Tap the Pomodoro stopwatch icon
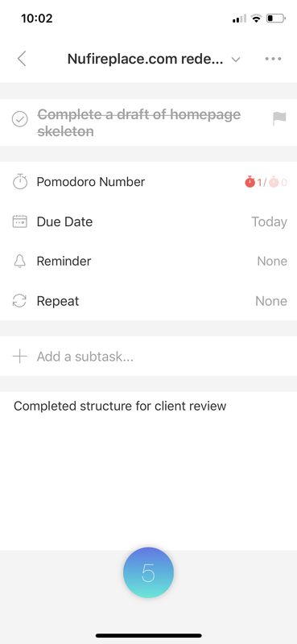Viewport: 297px width, 644px height. click(x=19, y=182)
